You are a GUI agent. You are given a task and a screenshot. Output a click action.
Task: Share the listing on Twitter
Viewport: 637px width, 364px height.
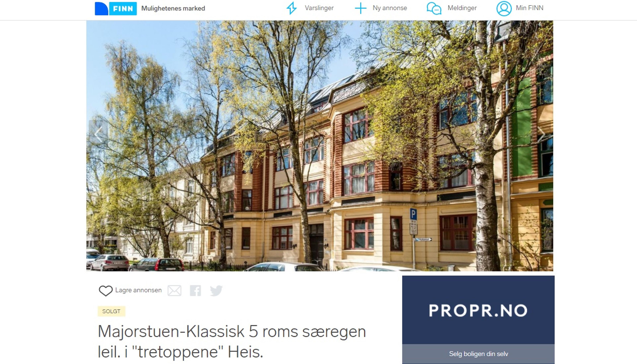pyautogui.click(x=216, y=290)
